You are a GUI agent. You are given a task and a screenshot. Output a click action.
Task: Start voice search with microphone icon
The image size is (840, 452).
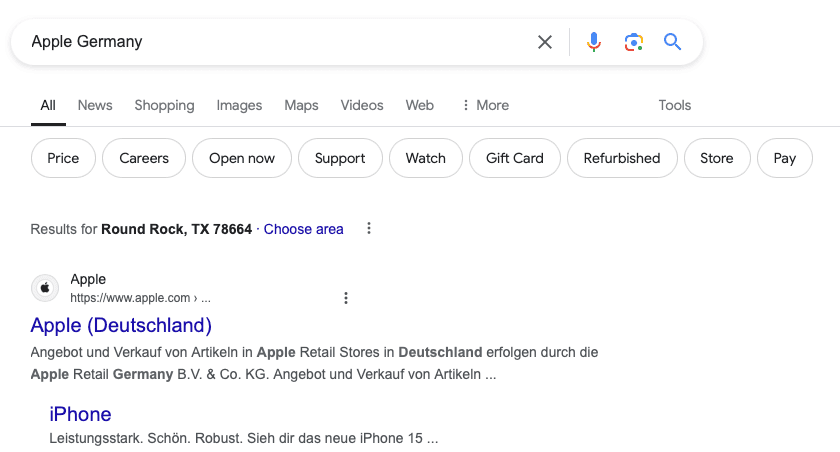click(x=594, y=42)
